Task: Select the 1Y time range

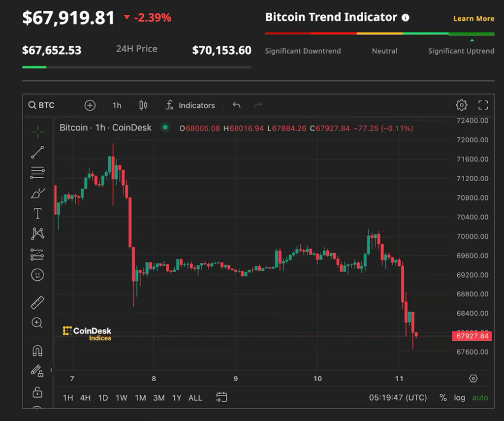Action: [177, 398]
